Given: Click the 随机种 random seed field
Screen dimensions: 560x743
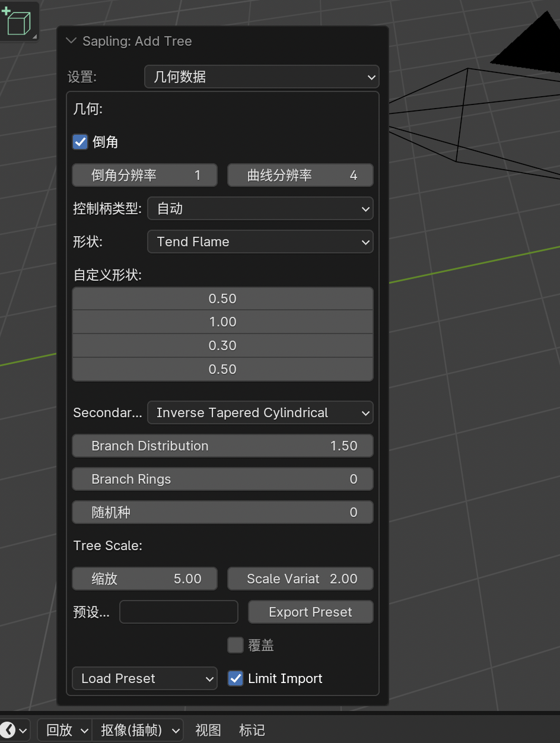Looking at the screenshot, I should click(222, 512).
